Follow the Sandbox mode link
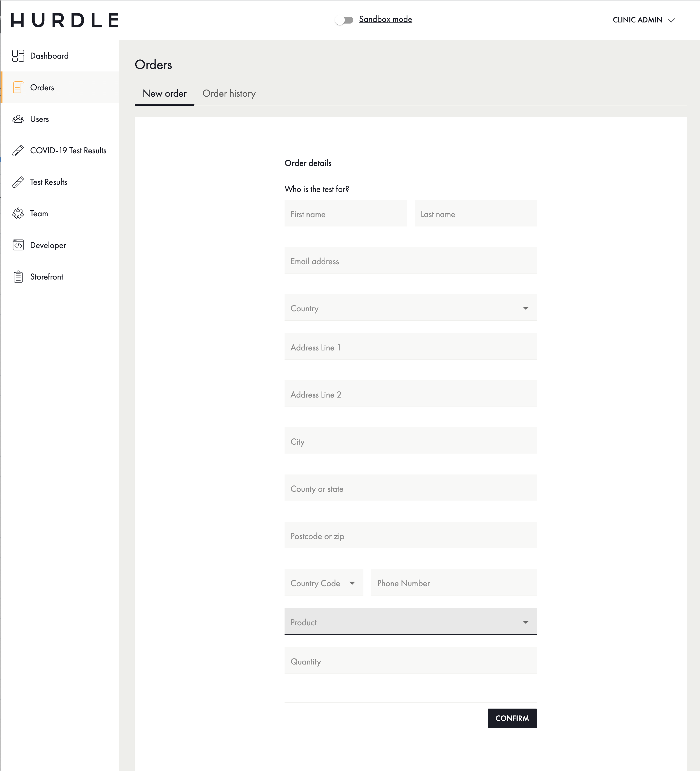This screenshot has height=771, width=700. 385,19
